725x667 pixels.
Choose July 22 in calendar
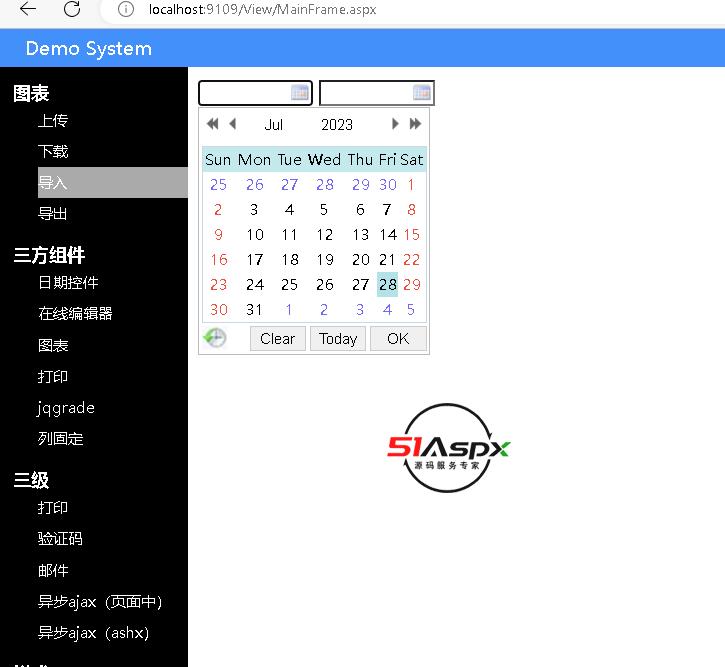[411, 259]
